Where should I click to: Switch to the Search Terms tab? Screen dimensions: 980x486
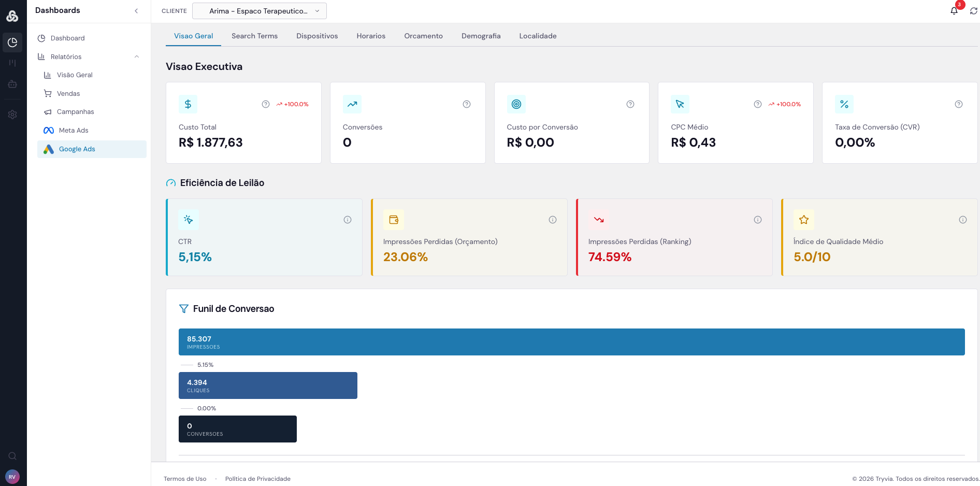pyautogui.click(x=254, y=36)
